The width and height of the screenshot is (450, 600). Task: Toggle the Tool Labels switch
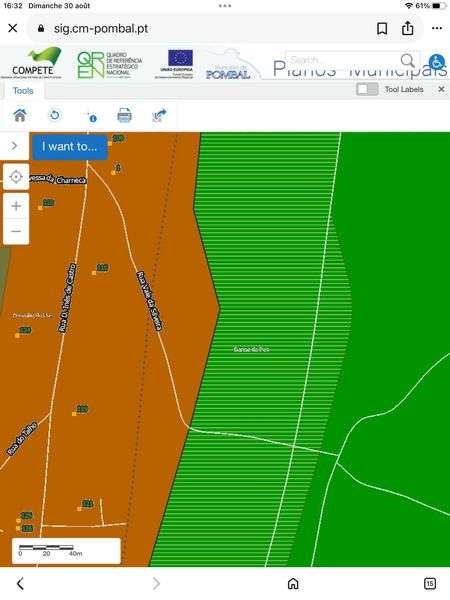pos(367,89)
